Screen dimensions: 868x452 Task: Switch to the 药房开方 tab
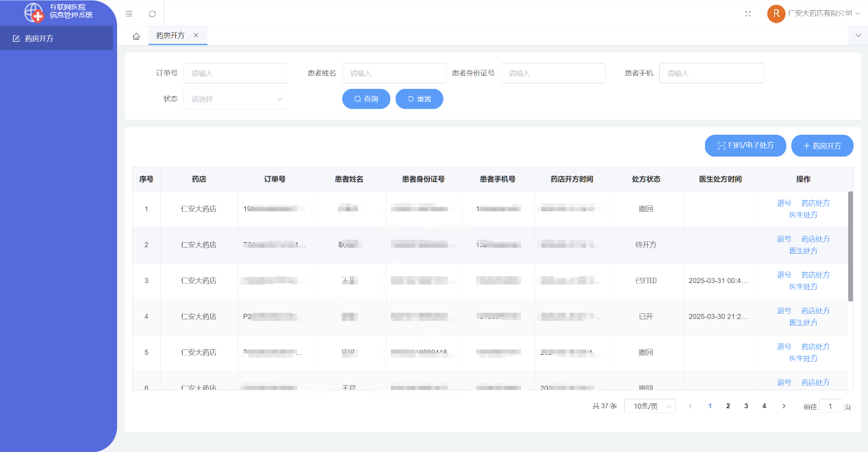170,36
